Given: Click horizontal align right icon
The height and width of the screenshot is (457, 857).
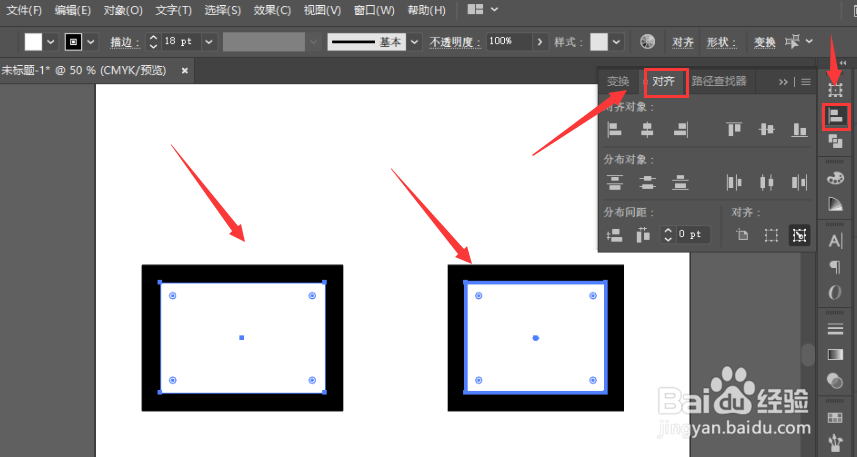Looking at the screenshot, I should 680,130.
